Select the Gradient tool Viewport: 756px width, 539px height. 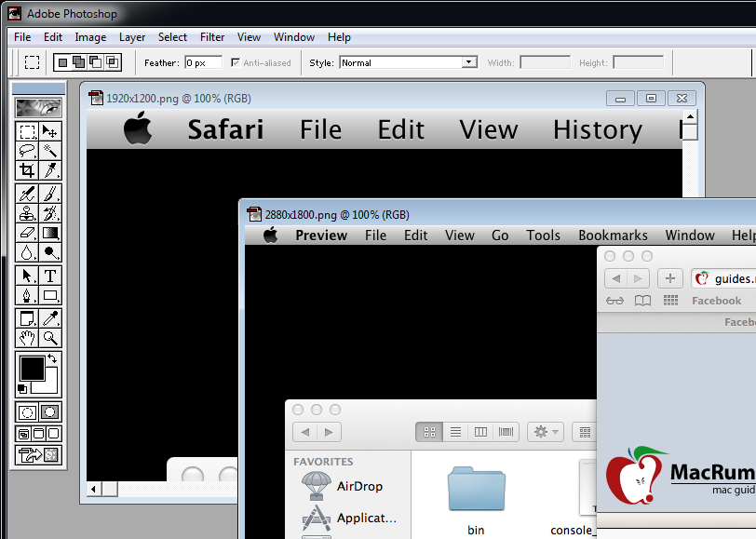50,233
